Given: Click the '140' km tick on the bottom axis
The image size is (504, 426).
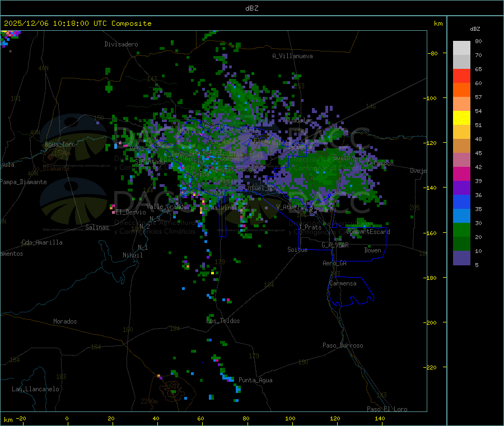Looking at the screenshot, I should coord(380,418).
